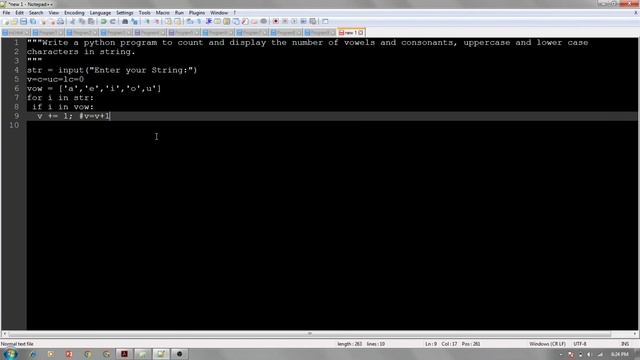Click the vow list definition on line 6
Screen dimensions: 640x360
94,89
